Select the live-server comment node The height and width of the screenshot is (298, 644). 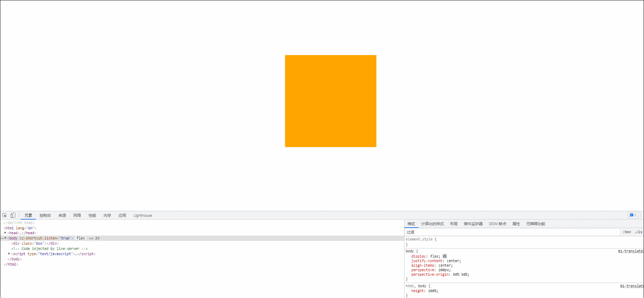49,249
